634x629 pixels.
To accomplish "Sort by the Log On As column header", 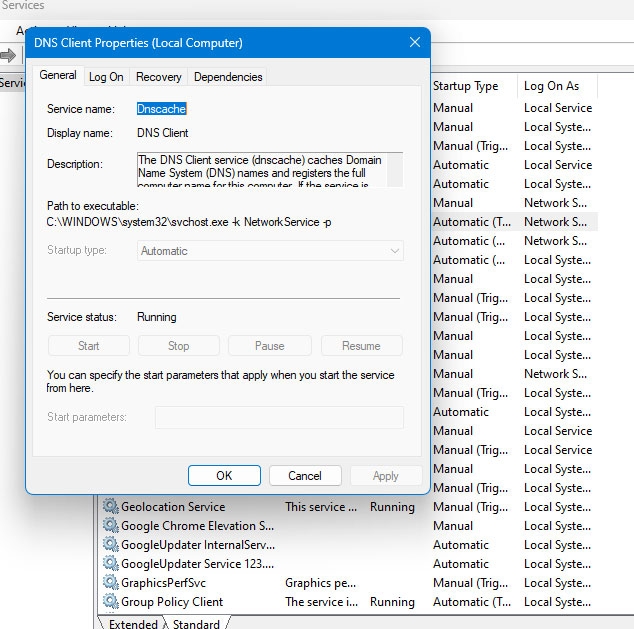I will click(551, 86).
